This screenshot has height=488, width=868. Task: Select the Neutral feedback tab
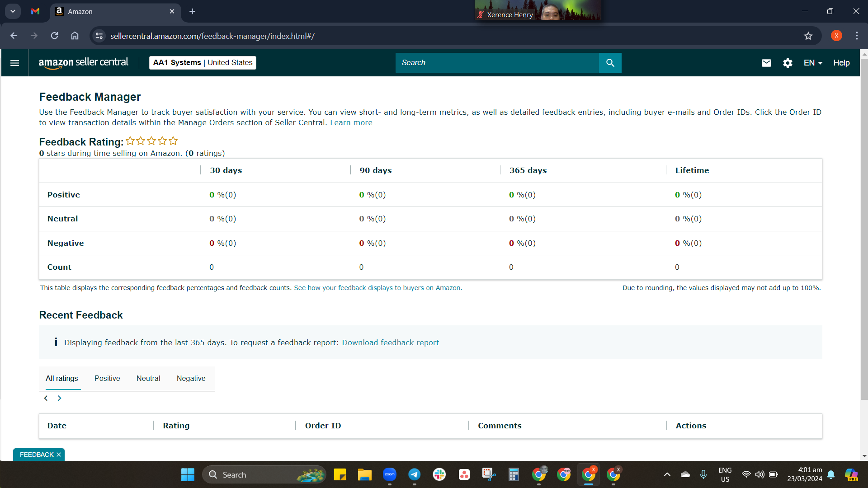(148, 379)
